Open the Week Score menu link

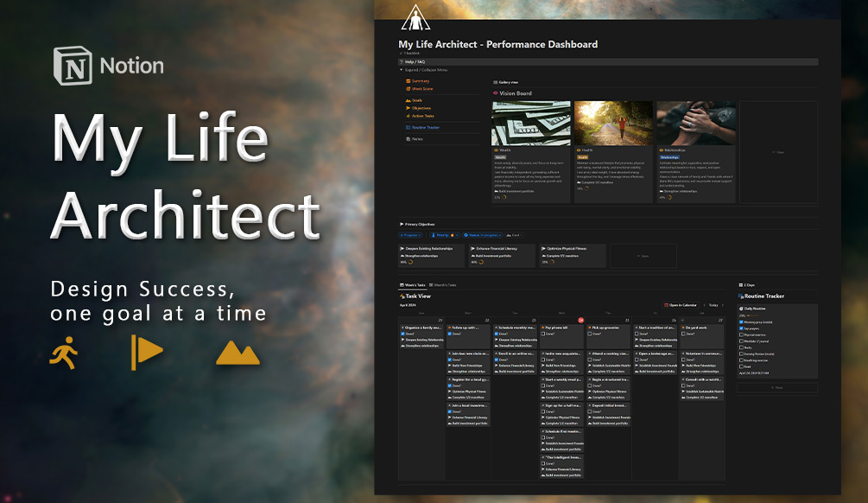click(x=422, y=89)
